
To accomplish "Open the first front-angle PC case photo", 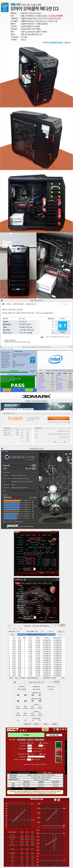I will coord(36,76).
